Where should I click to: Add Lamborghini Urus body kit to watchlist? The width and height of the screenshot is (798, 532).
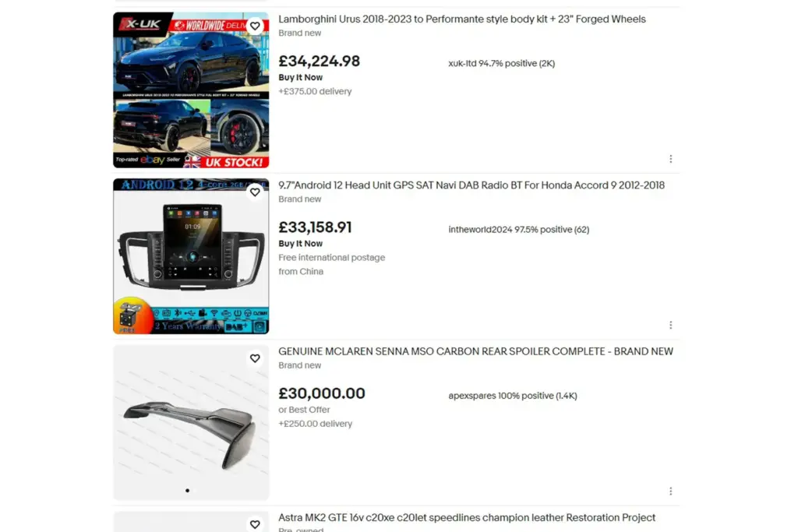pos(255,26)
